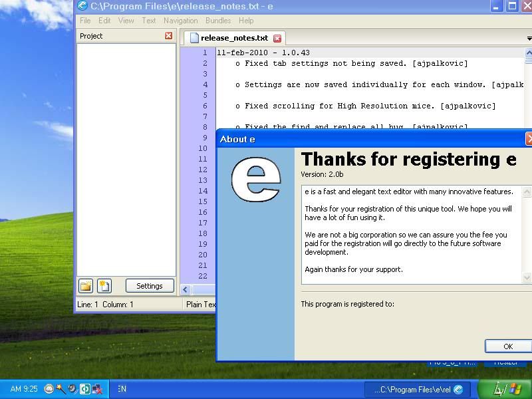Viewport: 532px width, 399px height.
Task: Open the Navigation menu
Action: point(180,21)
